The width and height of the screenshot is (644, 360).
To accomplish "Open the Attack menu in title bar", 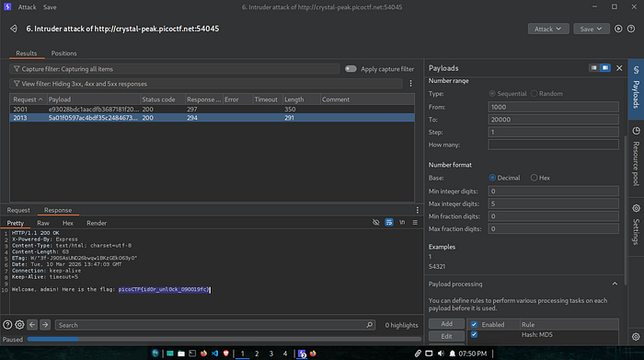I will pyautogui.click(x=27, y=7).
